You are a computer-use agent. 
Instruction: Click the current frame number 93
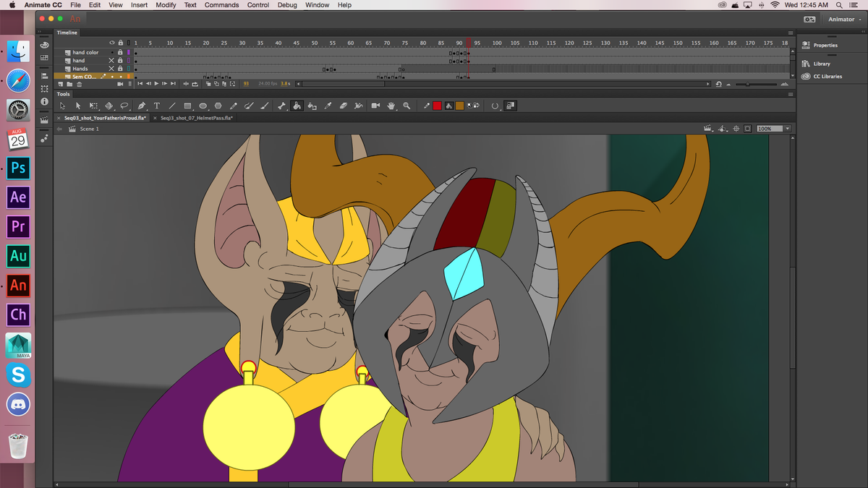246,84
